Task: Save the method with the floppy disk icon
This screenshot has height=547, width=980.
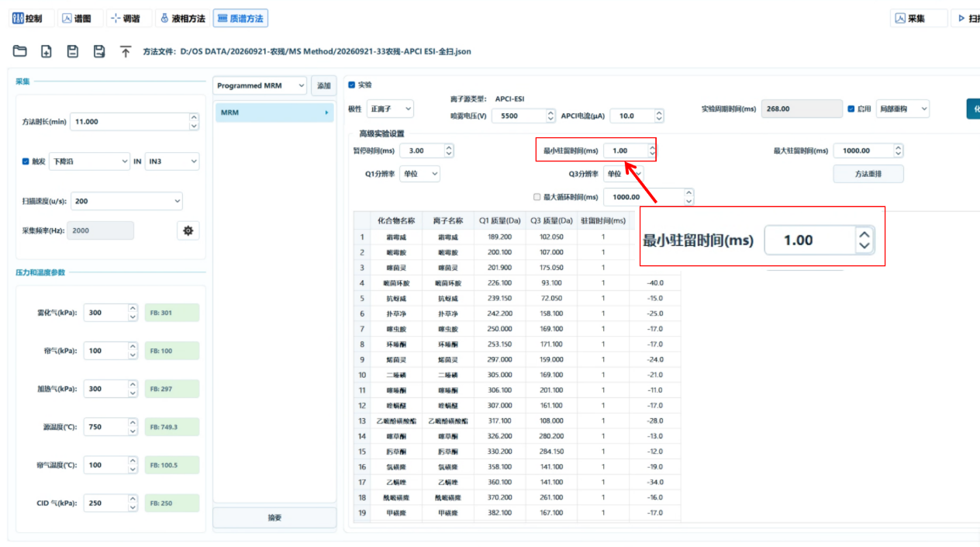Action: 73,51
